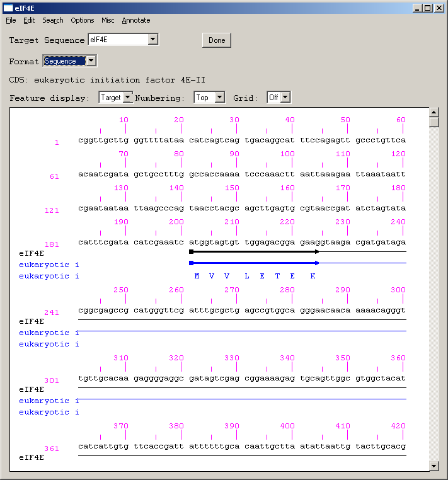Open the Search menu

53,20
